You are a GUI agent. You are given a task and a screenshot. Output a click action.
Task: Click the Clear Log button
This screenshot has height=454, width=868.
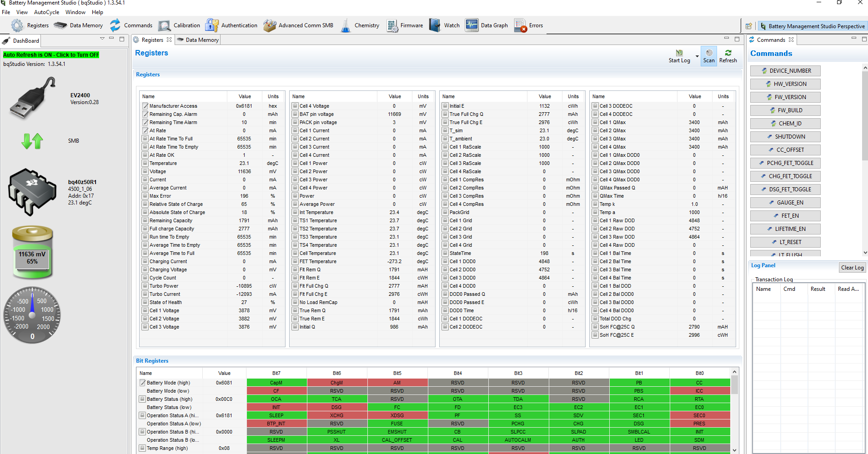(852, 268)
